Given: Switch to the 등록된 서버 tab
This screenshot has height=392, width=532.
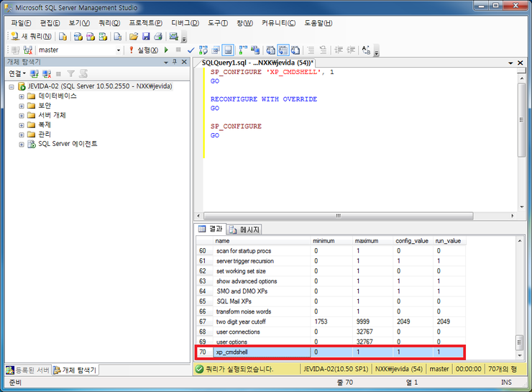Looking at the screenshot, I should point(28,370).
